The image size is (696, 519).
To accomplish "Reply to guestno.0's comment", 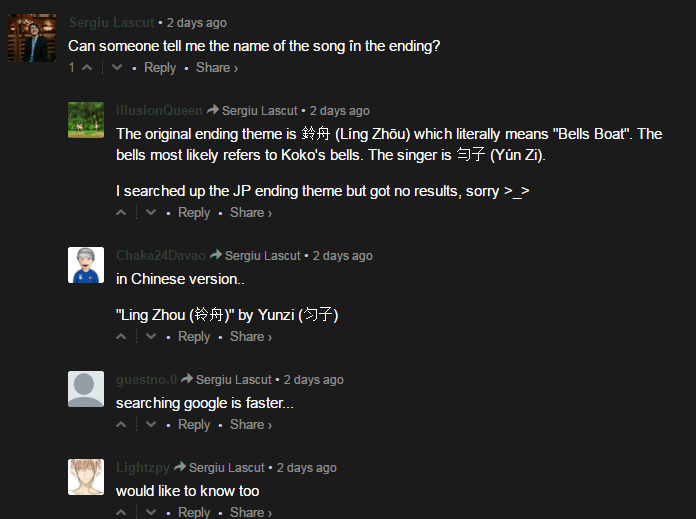I will 194,424.
